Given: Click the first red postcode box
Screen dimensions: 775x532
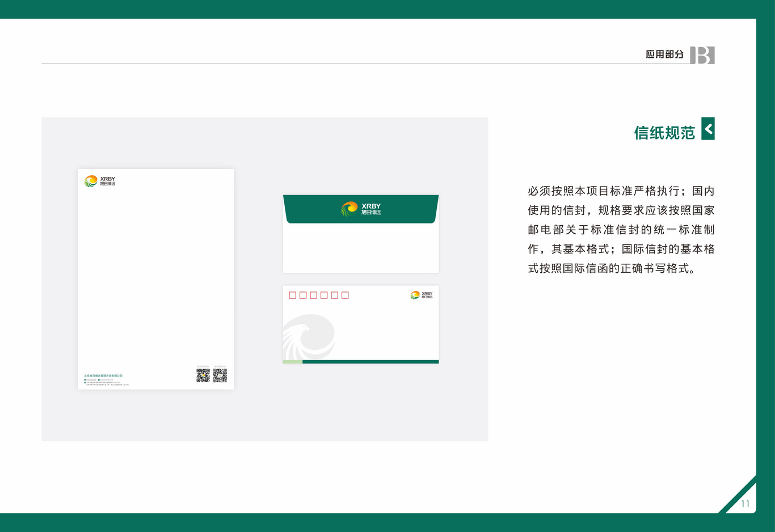Looking at the screenshot, I should point(293,295).
